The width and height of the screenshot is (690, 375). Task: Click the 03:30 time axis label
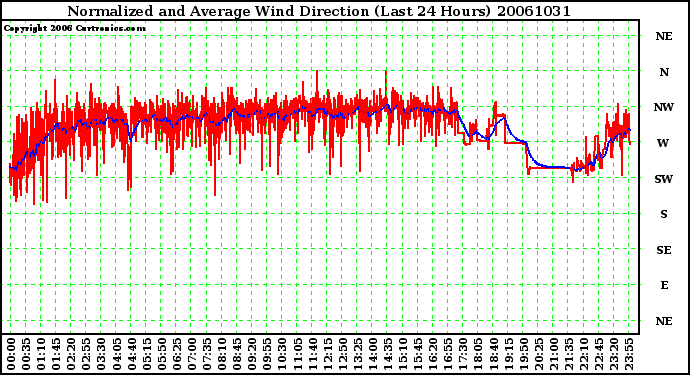click(101, 354)
